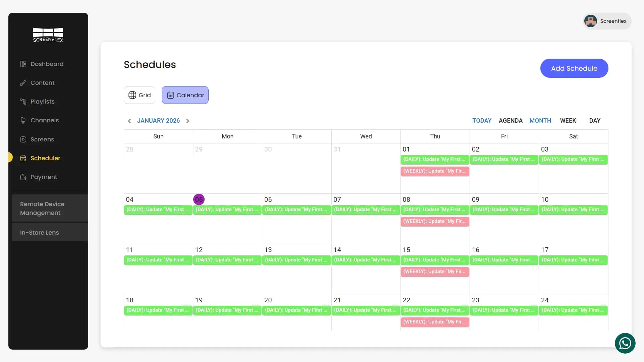Click the Payment wallet icon
The height and width of the screenshot is (362, 644).
(x=23, y=177)
